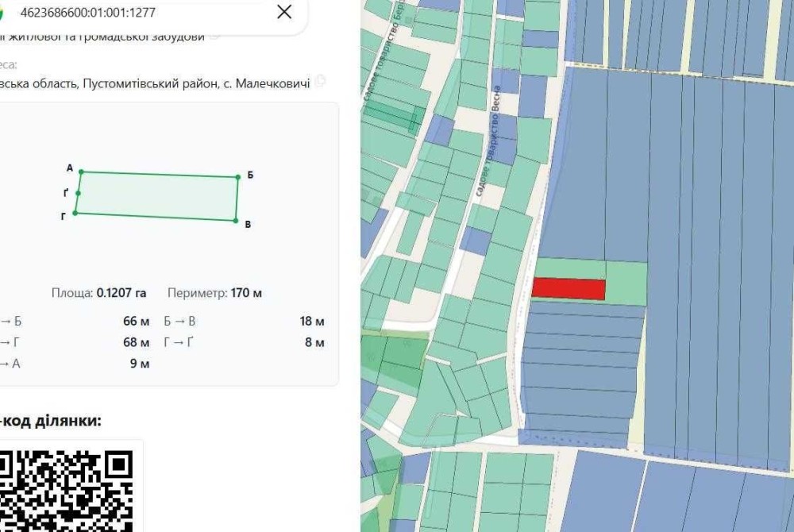Click the 66 м side length
Image resolution: width=794 pixels, height=532 pixels.
[137, 322]
